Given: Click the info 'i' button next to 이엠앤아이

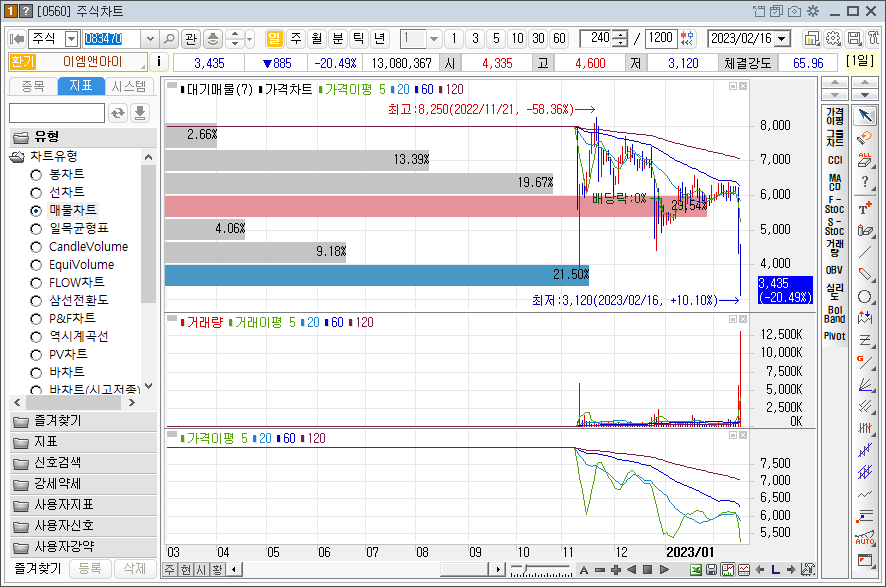Looking at the screenshot, I should point(159,62).
